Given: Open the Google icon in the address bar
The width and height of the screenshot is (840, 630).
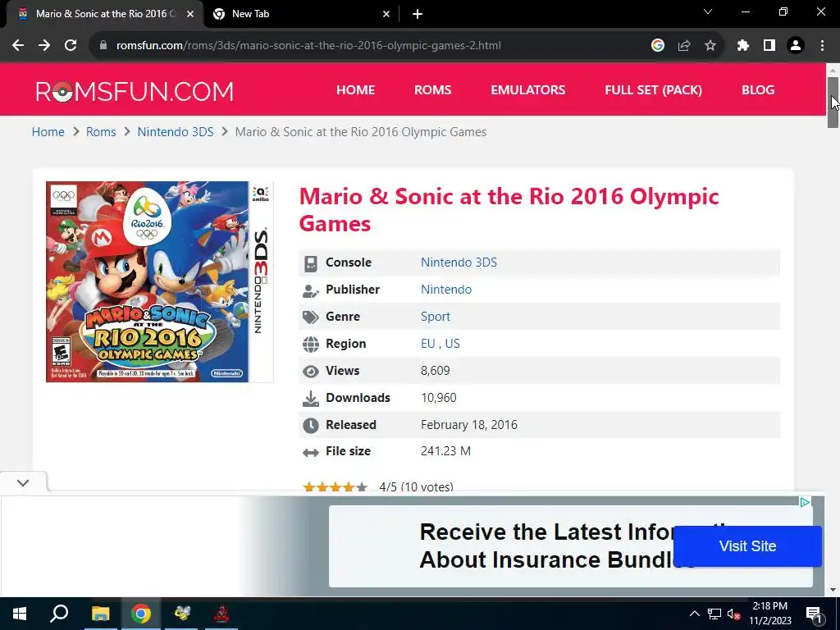Looking at the screenshot, I should (658, 46).
